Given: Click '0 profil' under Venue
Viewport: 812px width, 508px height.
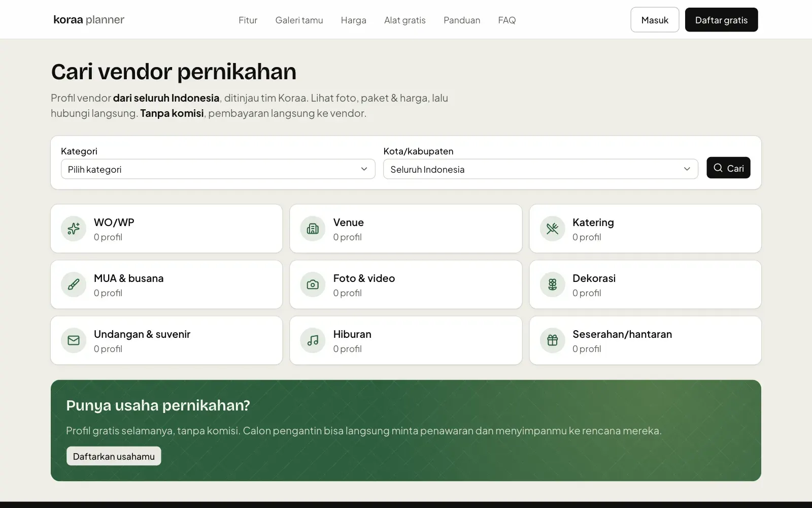Looking at the screenshot, I should 347,237.
